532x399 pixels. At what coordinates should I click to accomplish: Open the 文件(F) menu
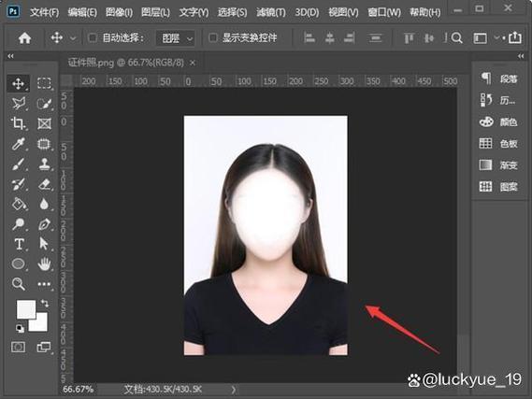coord(44,12)
